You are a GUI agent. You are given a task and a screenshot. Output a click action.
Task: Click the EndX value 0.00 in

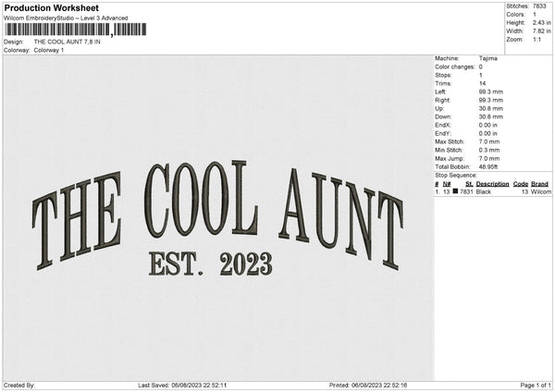pos(487,125)
